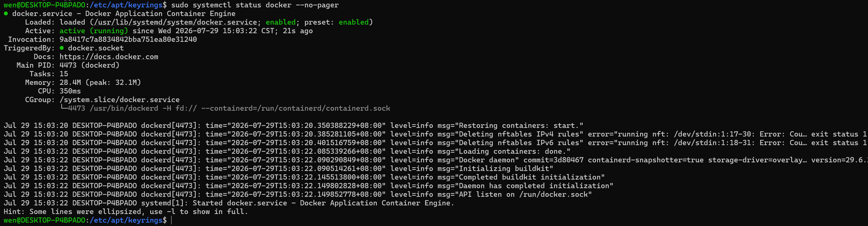
Task: Click the "Daemon has completed initialization" log message
Action: [534, 186]
